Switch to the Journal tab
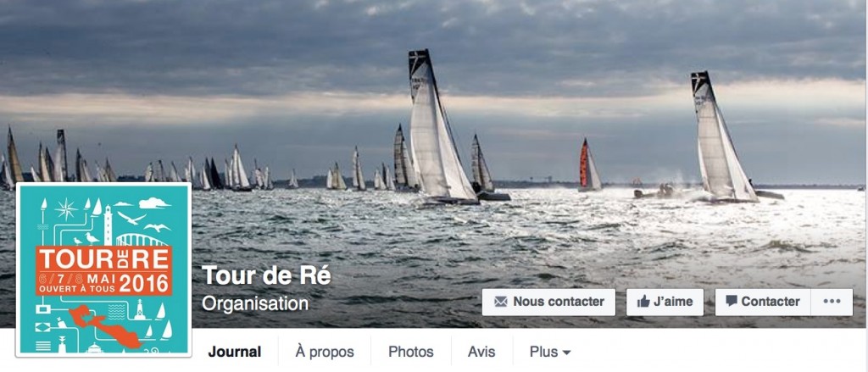The height and width of the screenshot is (372, 868). [x=235, y=352]
